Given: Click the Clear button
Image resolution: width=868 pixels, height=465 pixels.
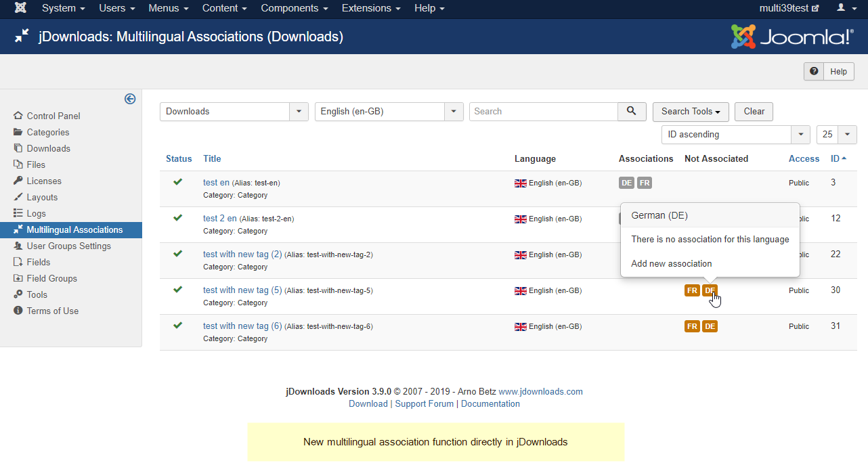Looking at the screenshot, I should pos(754,112).
